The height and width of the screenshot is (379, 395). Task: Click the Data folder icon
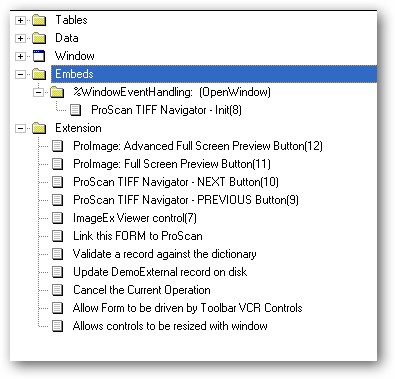pos(39,38)
